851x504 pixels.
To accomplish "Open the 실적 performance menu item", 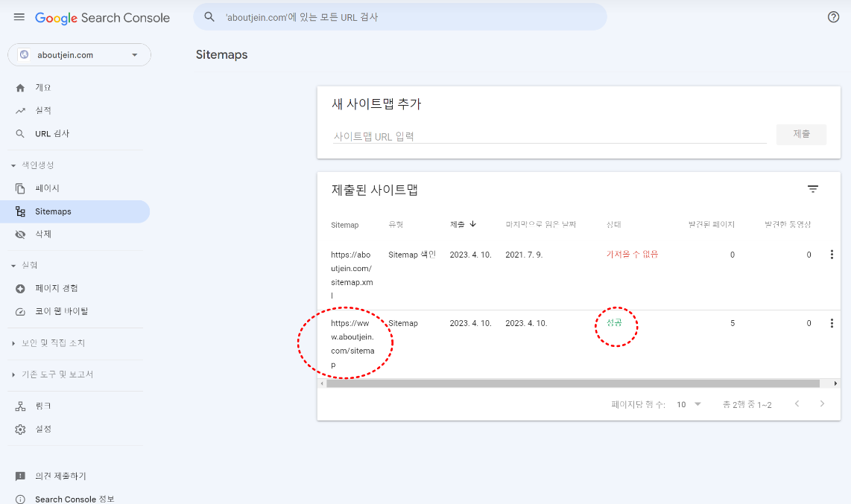I will 75,111.
